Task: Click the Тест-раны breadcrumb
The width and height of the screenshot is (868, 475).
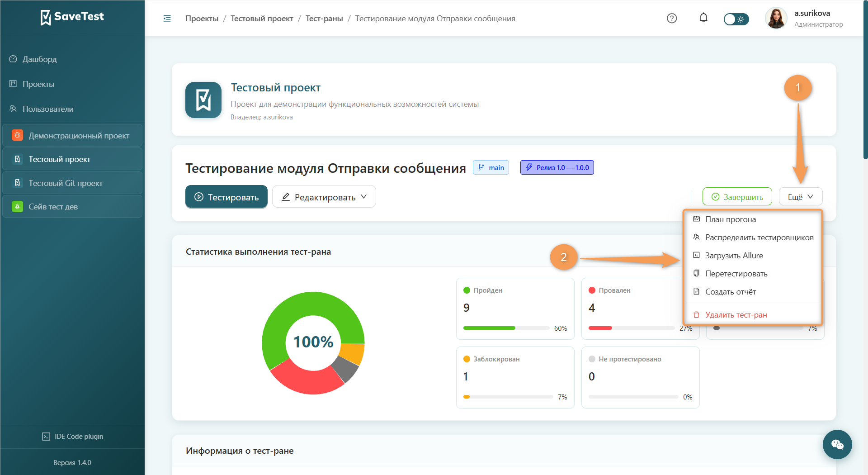Action: pos(324,19)
